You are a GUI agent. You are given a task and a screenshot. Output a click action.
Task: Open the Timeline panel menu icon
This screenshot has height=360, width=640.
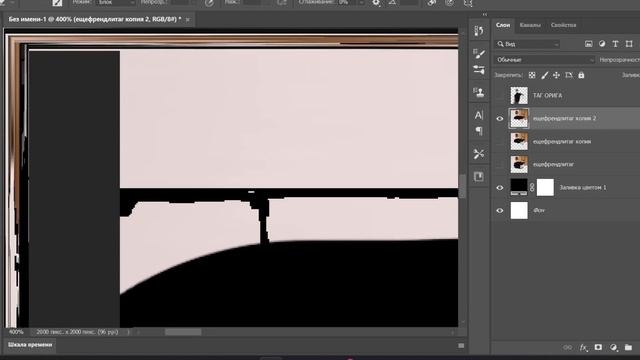click(x=461, y=346)
